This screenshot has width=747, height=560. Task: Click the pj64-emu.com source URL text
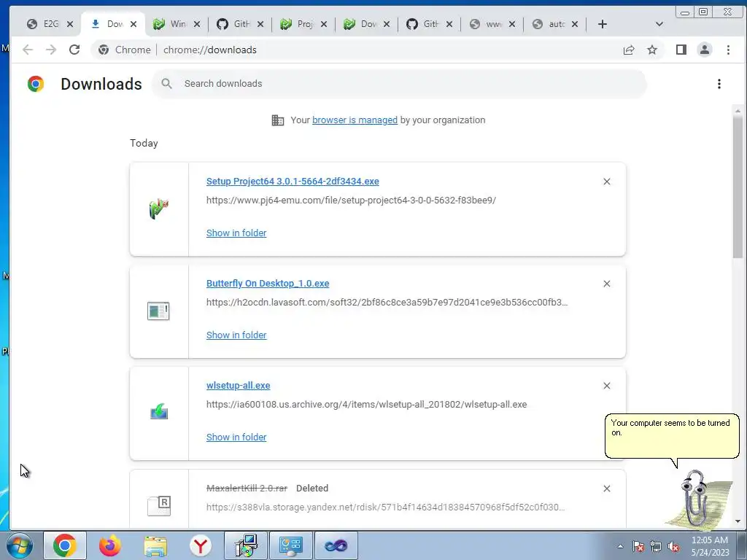[351, 200]
